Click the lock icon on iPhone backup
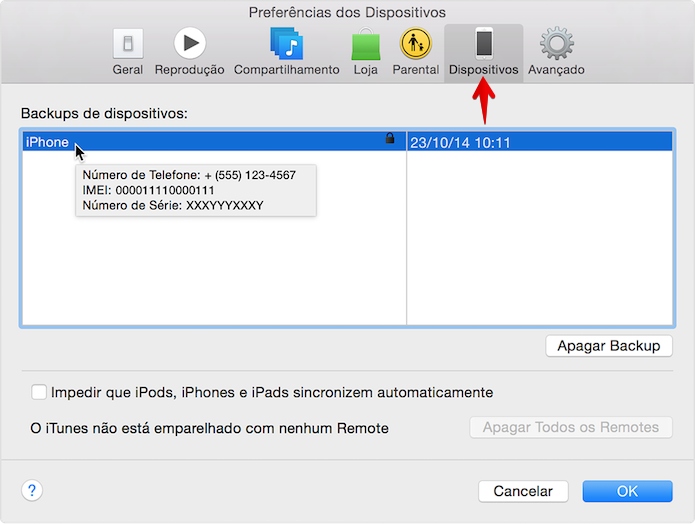The height and width of the screenshot is (524, 695). point(390,138)
